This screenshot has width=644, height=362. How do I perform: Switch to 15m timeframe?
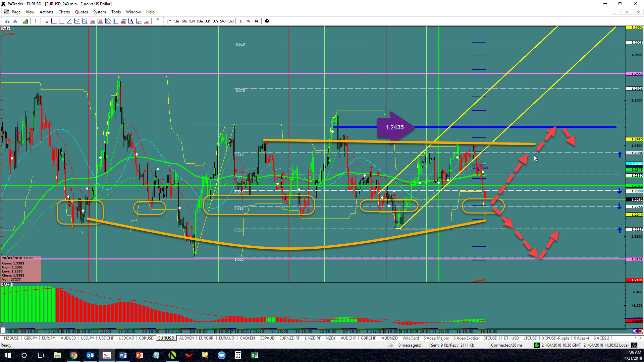pos(200,21)
